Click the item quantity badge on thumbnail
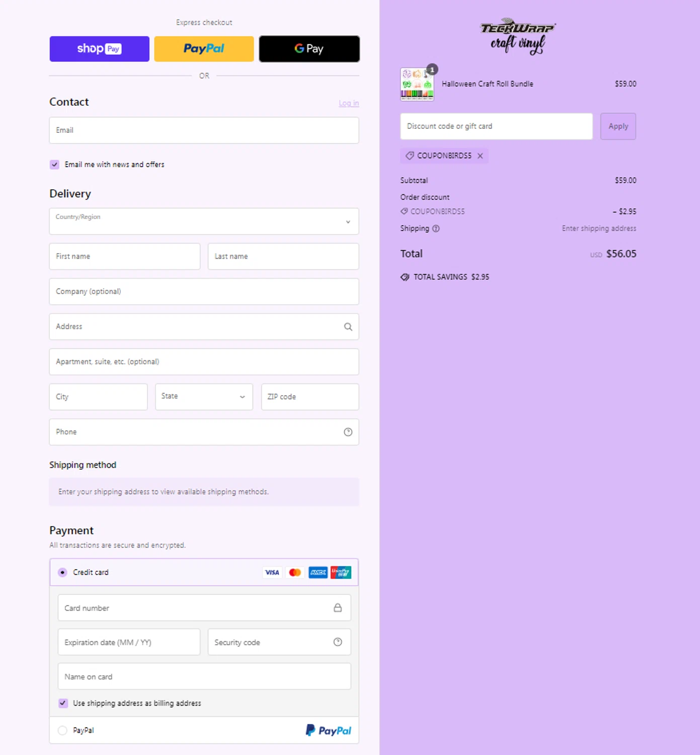This screenshot has width=700, height=755. [432, 69]
